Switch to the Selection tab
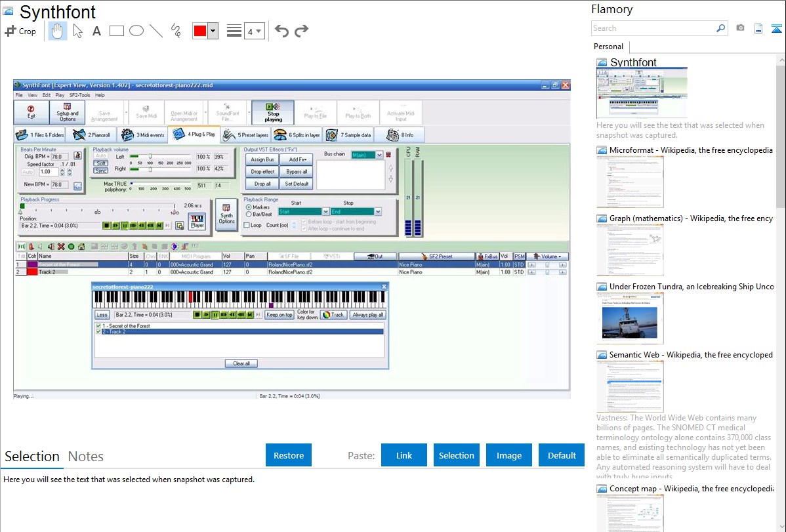The image size is (786, 532). 32,457
